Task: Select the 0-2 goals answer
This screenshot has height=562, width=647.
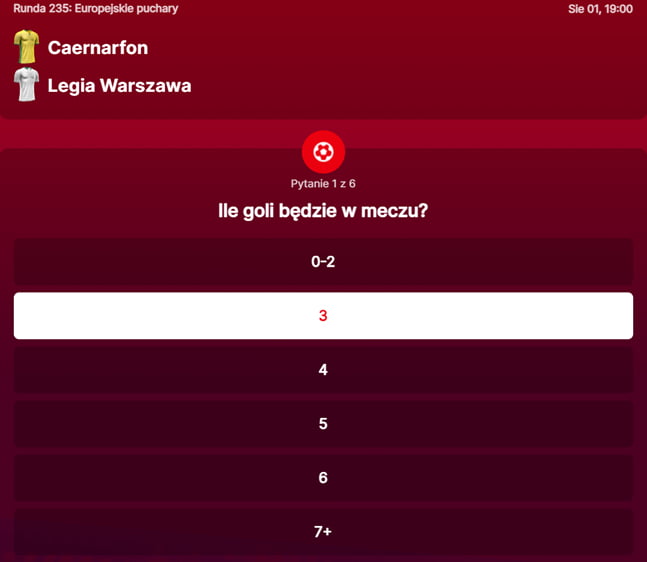Action: (323, 262)
